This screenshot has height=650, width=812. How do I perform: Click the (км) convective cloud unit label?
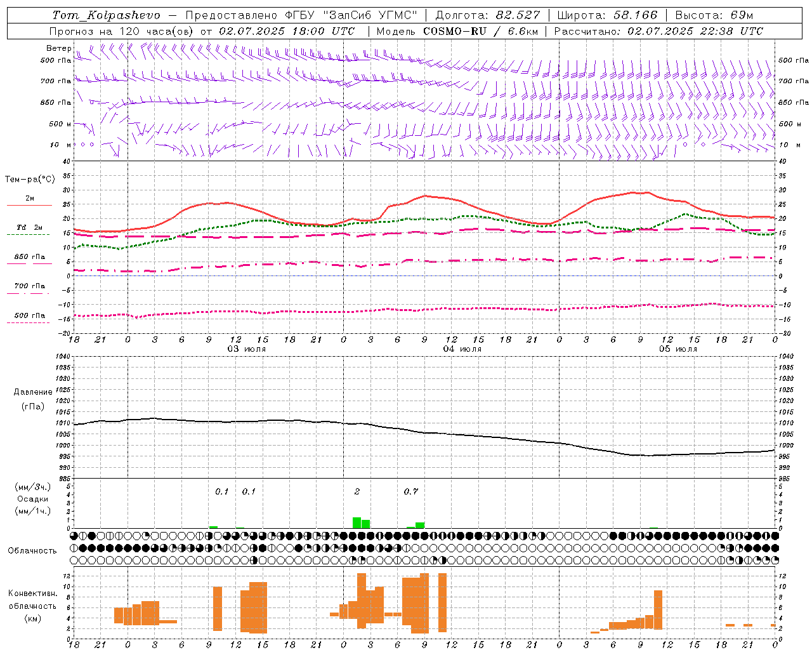point(33,618)
